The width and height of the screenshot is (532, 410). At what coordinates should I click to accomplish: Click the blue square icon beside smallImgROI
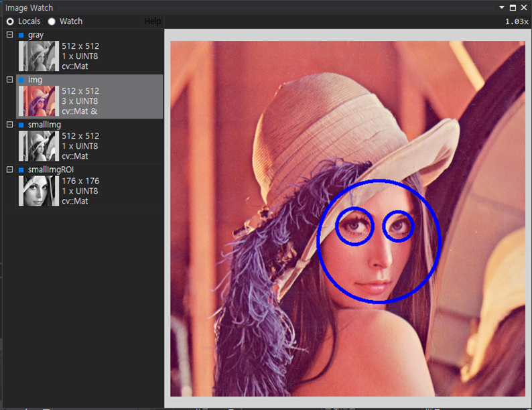21,170
